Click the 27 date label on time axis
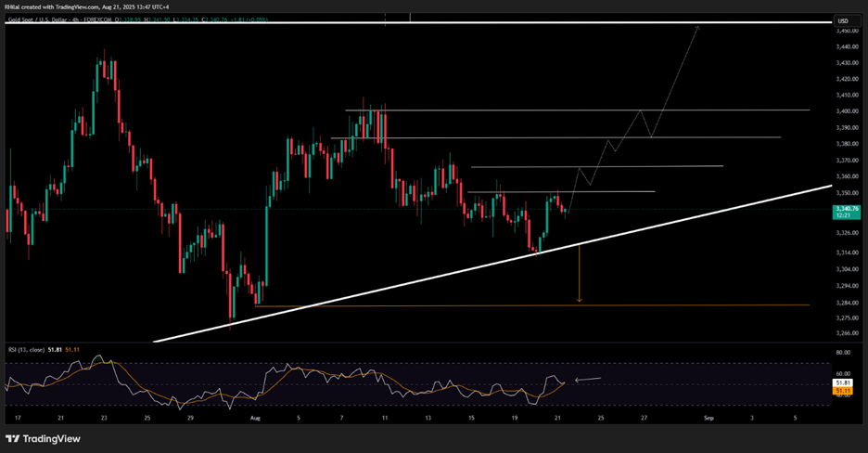 click(644, 418)
